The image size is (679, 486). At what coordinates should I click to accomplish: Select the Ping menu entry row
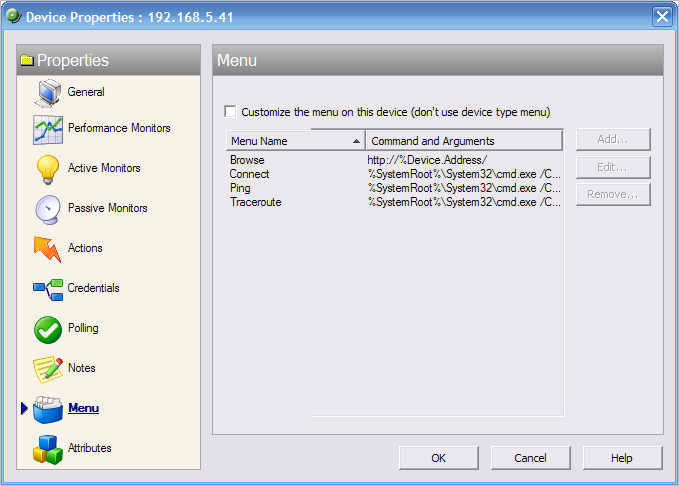(x=394, y=188)
